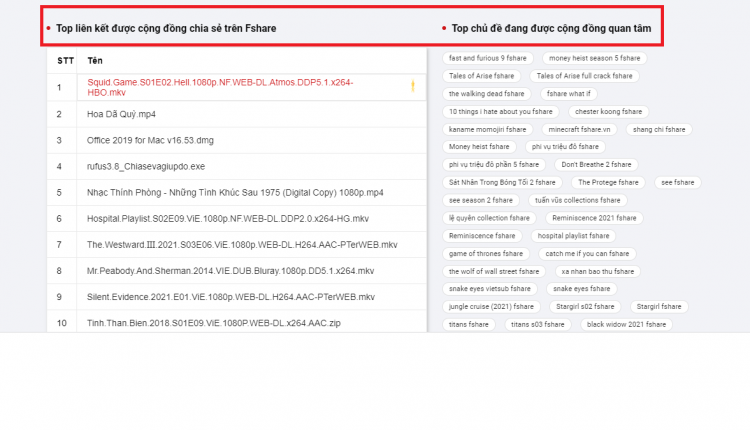This screenshot has width=750, height=430.
Task: Select tag fshare what if
Action: coord(568,94)
